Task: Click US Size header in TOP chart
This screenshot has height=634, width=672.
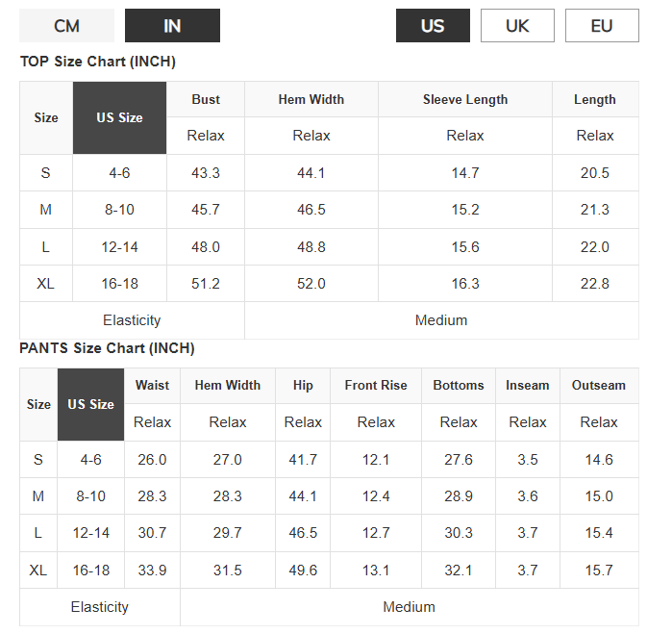Action: click(119, 117)
